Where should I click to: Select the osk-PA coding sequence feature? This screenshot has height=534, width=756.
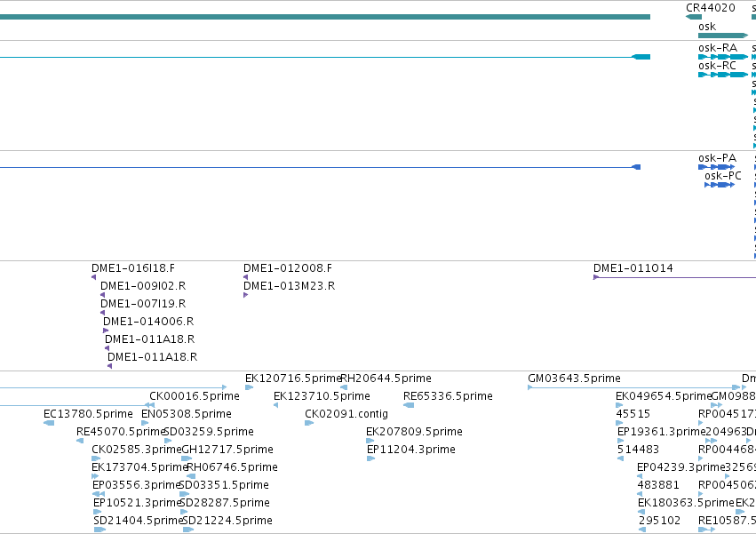pos(716,167)
